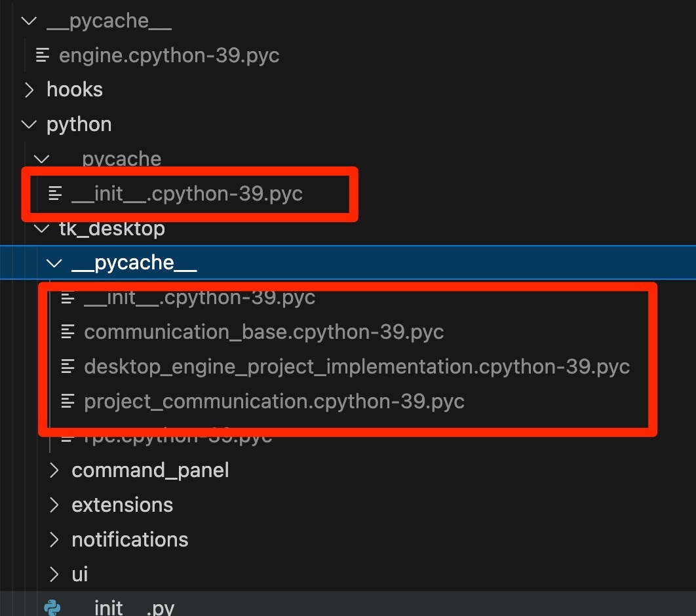Expand the hooks folder
The width and height of the screenshot is (696, 616).
pyautogui.click(x=28, y=89)
